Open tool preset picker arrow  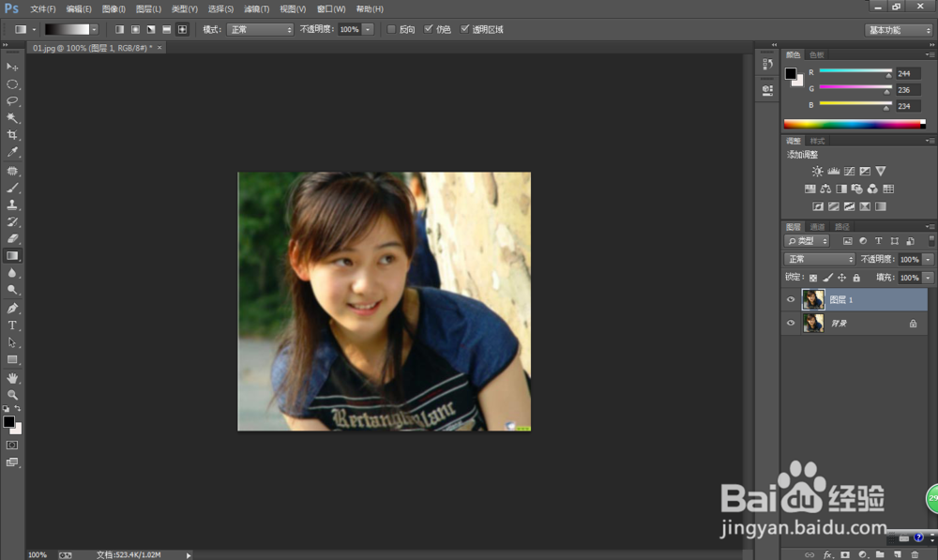point(34,29)
